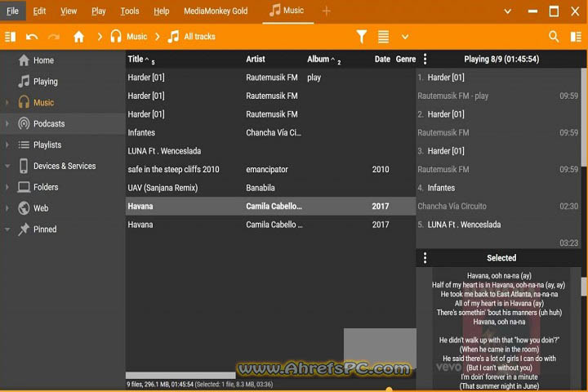Toggle the right panel layout icon
This screenshot has height=392, width=588.
pyautogui.click(x=576, y=37)
